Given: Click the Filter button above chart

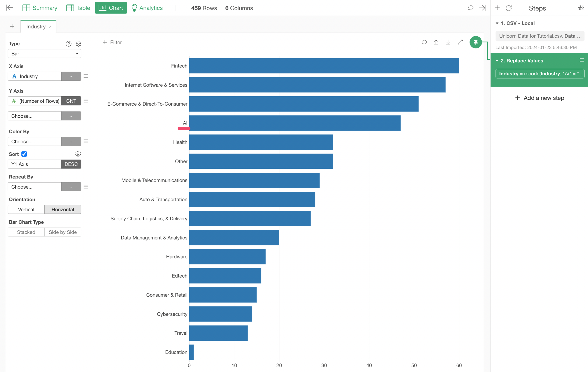Looking at the screenshot, I should 112,42.
